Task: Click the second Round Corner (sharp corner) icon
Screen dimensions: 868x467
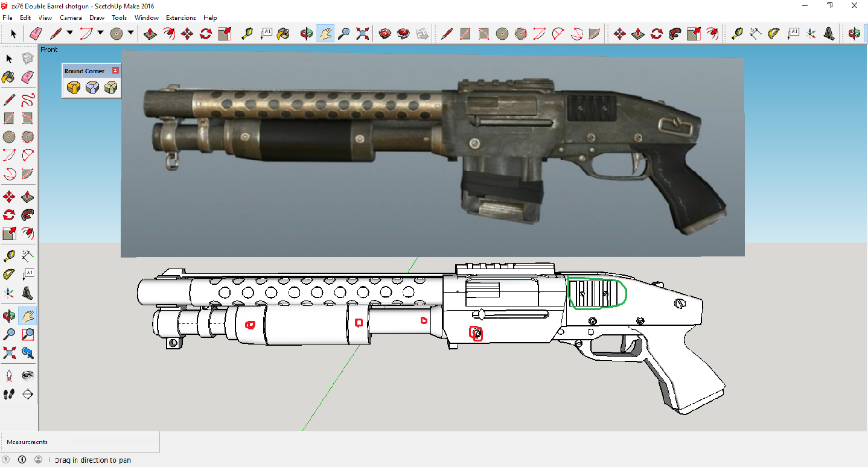Action: pyautogui.click(x=92, y=88)
